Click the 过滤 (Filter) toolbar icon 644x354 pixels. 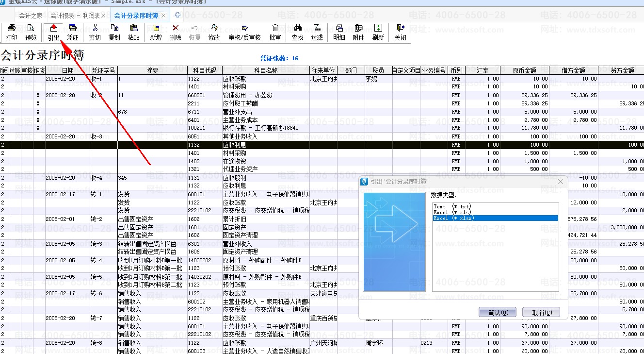pyautogui.click(x=317, y=32)
